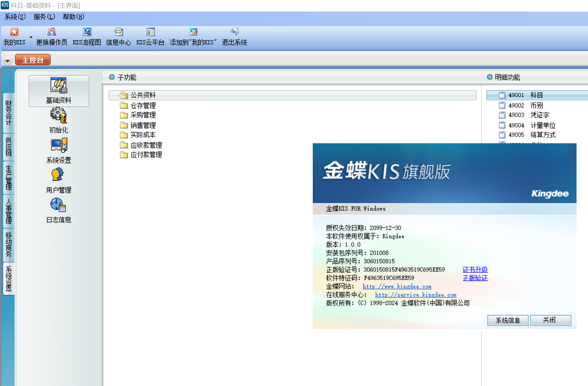Open the 帮助(H) menu
This screenshot has width=588, height=386.
pyautogui.click(x=73, y=17)
